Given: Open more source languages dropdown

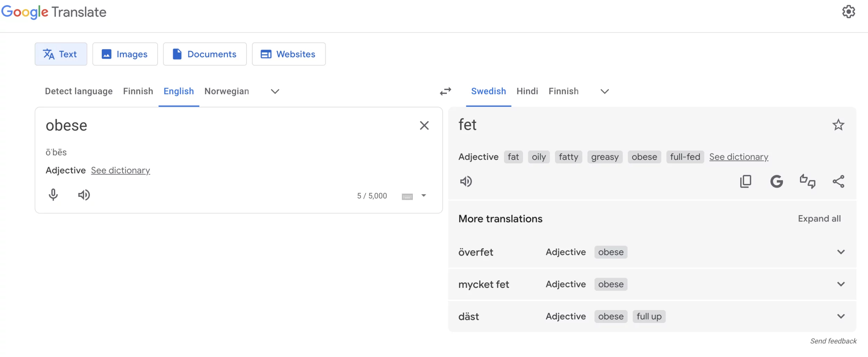Looking at the screenshot, I should coord(275,91).
